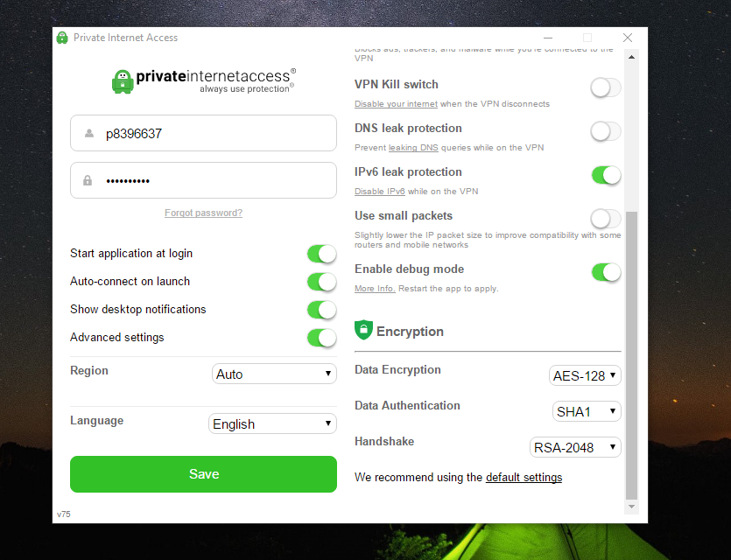Click the 'Handshake' label

[x=384, y=441]
